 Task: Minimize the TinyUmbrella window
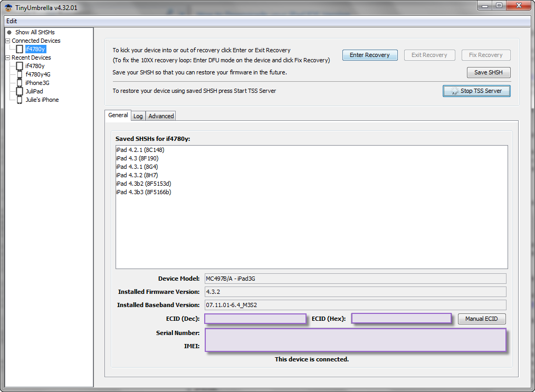(x=484, y=5)
